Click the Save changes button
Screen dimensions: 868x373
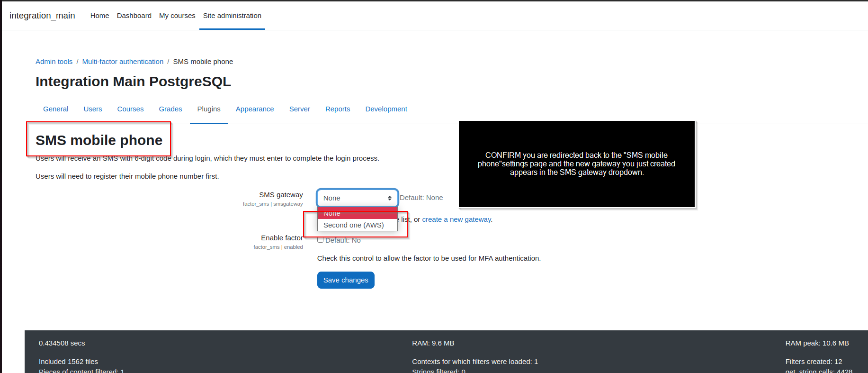(x=346, y=280)
